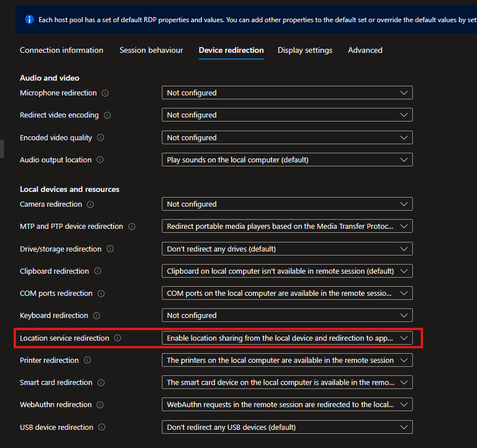
Task: Open the Display settings tab
Action: click(x=305, y=50)
